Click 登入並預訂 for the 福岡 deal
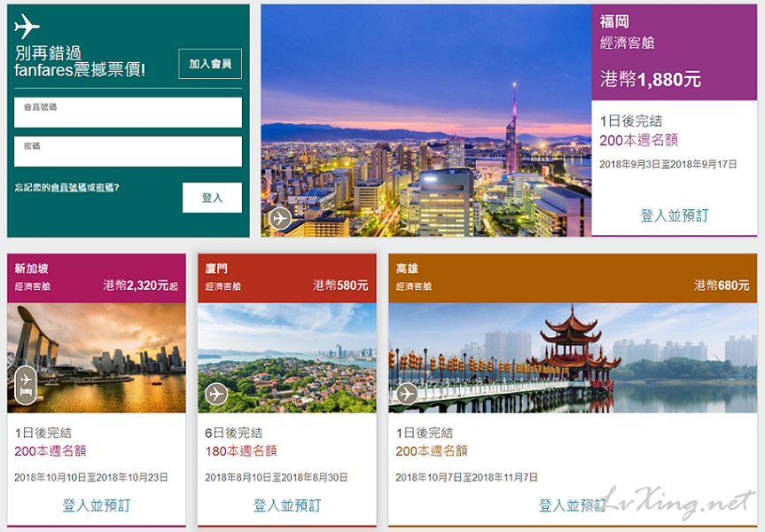Image resolution: width=765 pixels, height=532 pixels. click(675, 215)
